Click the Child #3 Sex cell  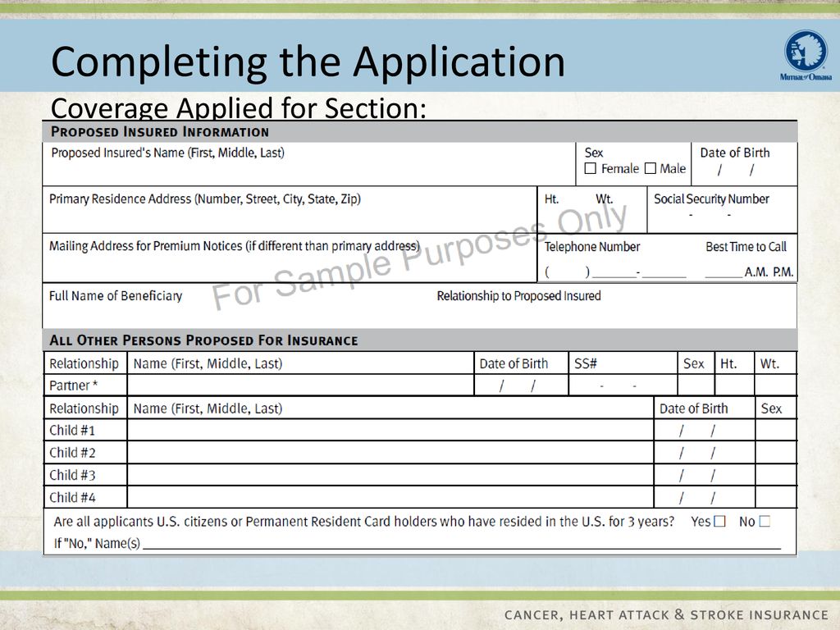coord(776,475)
